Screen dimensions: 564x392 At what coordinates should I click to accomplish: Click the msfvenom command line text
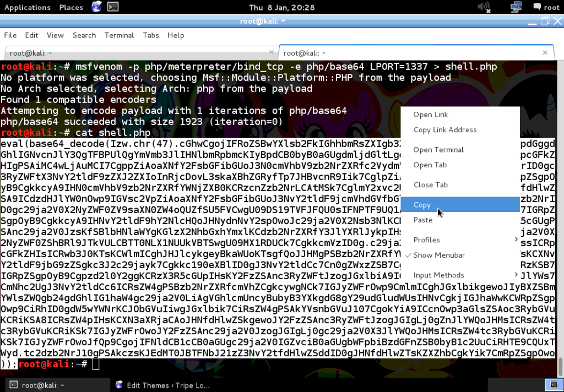pyautogui.click(x=286, y=67)
